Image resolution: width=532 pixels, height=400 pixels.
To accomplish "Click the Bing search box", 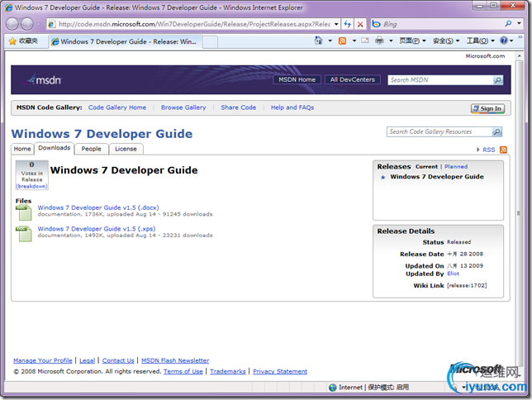I will pos(438,24).
